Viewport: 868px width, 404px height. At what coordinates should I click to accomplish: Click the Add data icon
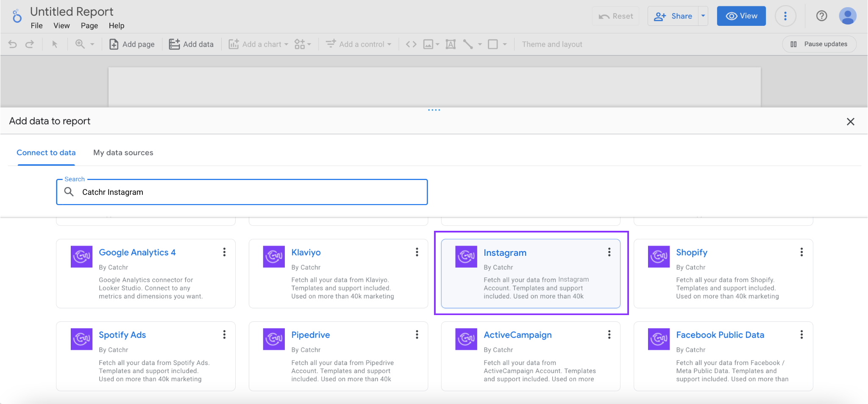point(174,44)
